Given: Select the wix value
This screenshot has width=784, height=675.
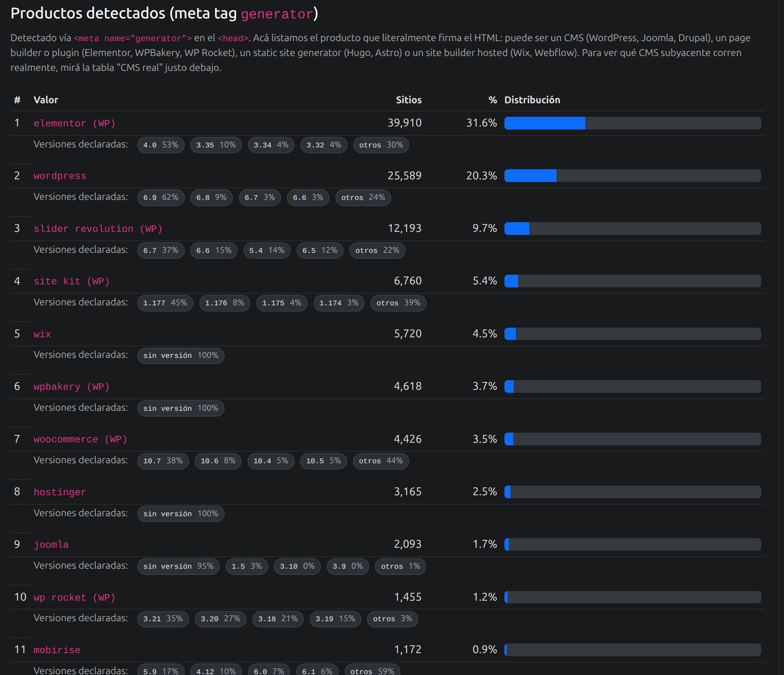Looking at the screenshot, I should tap(42, 334).
